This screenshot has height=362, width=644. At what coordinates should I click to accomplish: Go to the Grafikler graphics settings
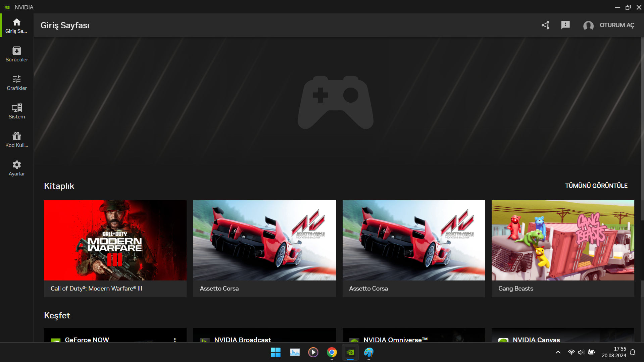click(x=16, y=83)
